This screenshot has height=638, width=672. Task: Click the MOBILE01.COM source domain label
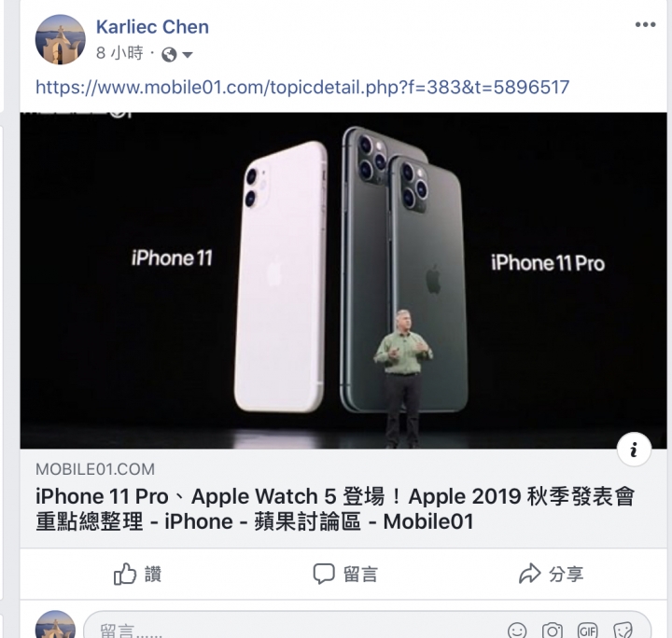point(95,469)
